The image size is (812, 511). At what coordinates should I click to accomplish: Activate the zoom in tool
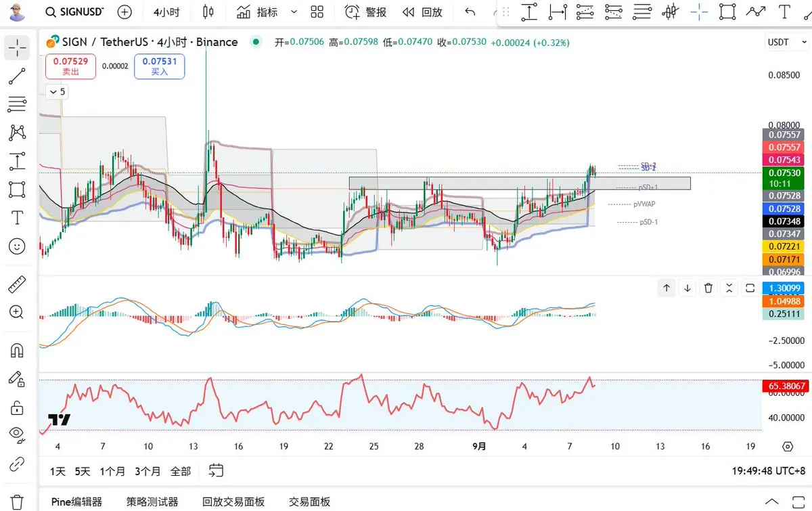point(18,312)
